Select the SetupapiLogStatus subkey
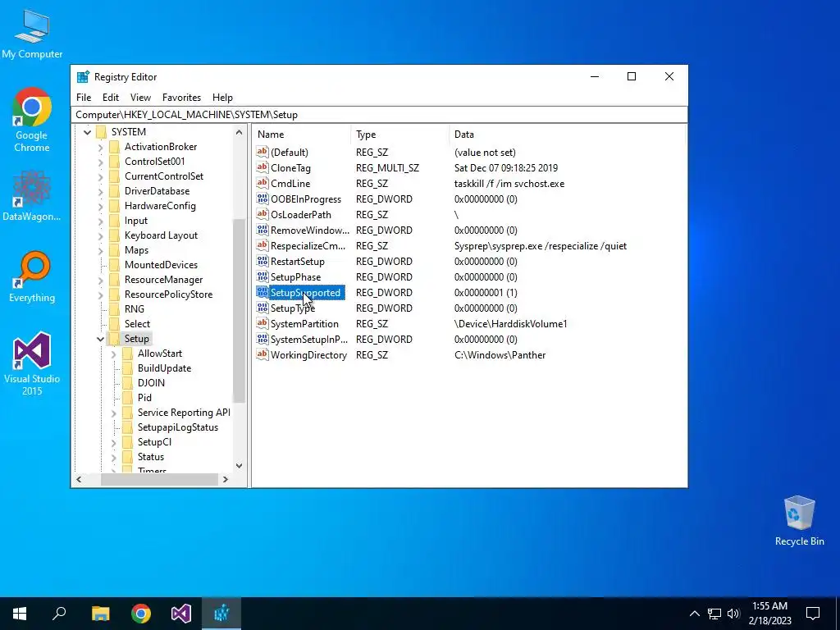840x630 pixels. coord(178,427)
